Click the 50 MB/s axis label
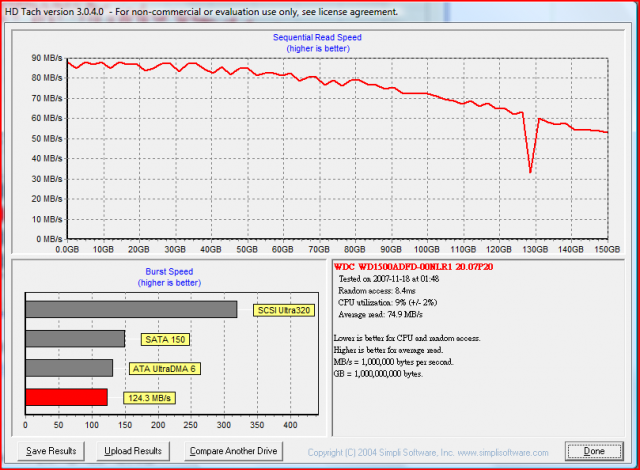This screenshot has height=470, width=640. pos(47,139)
